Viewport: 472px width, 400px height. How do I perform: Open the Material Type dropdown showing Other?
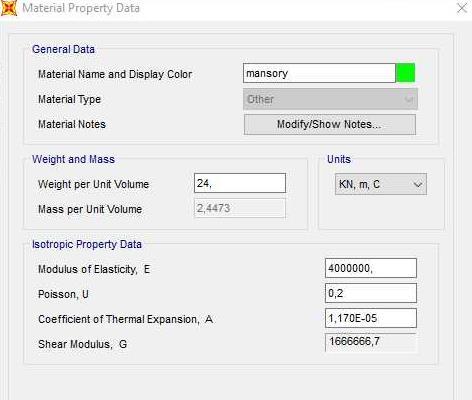tap(330, 99)
